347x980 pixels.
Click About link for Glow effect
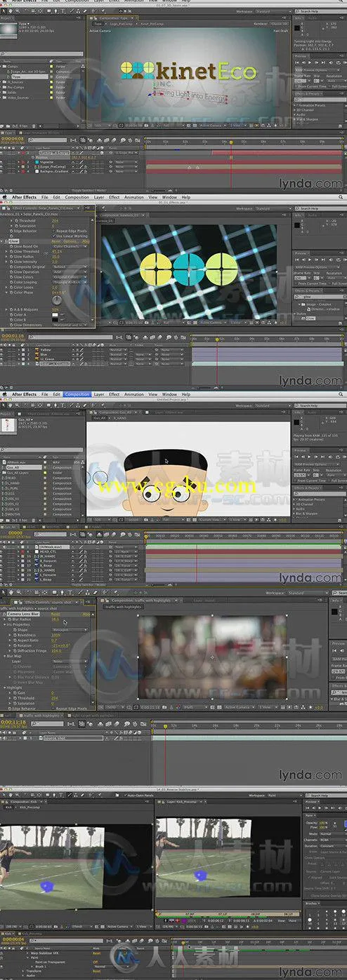pyautogui.click(x=85, y=241)
